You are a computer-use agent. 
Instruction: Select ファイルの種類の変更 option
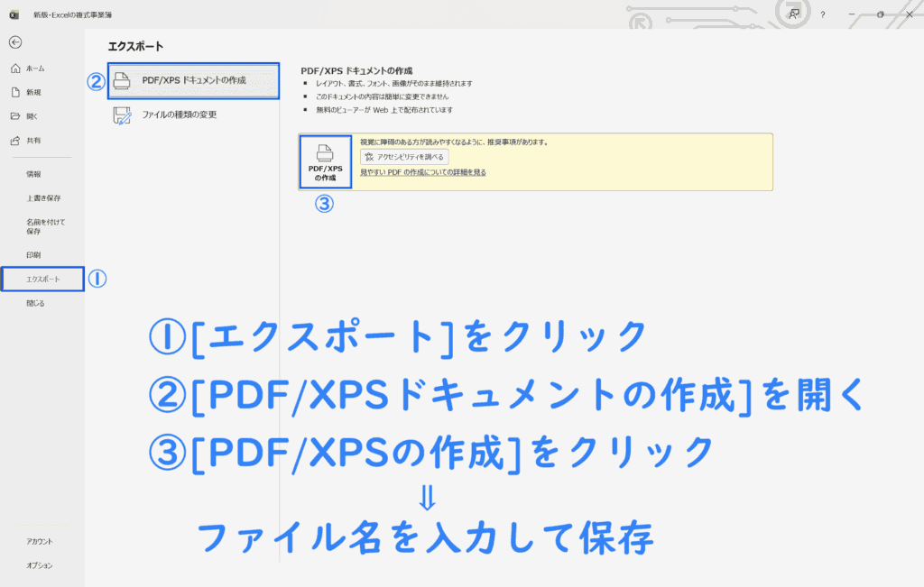point(179,115)
